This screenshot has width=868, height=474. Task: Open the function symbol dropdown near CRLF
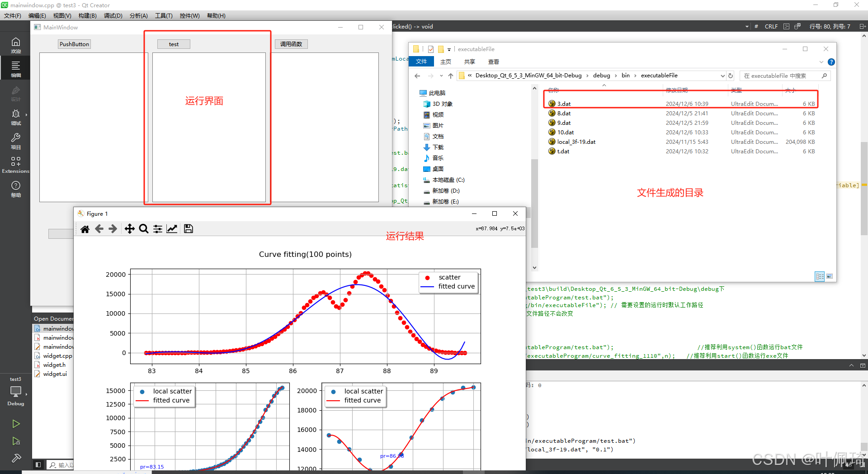(746, 26)
